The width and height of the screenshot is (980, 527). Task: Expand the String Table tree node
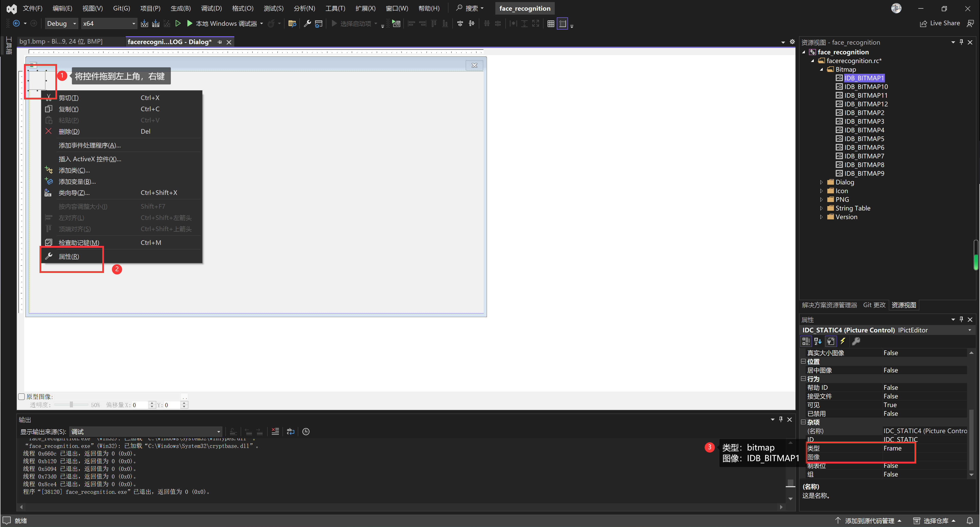click(x=821, y=208)
